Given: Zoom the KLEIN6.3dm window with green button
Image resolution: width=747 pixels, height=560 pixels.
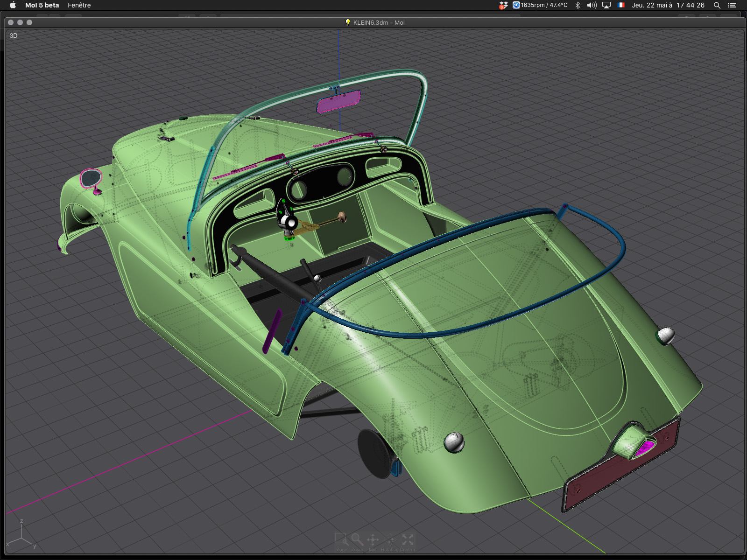Looking at the screenshot, I should (29, 22).
